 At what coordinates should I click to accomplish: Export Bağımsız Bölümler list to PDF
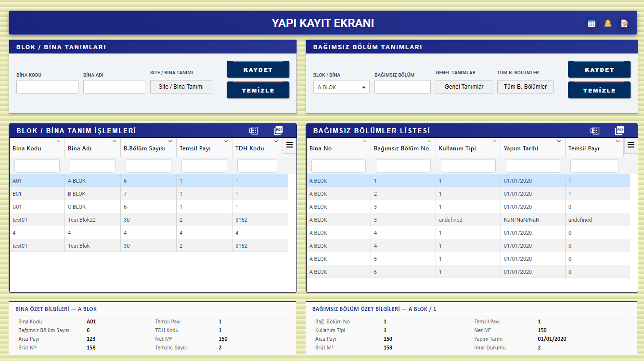pyautogui.click(x=619, y=131)
